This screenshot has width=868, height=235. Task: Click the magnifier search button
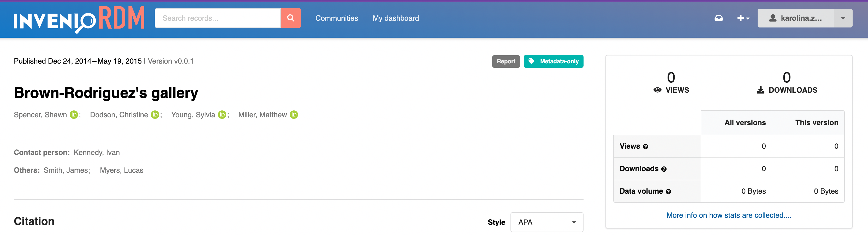[x=290, y=18]
